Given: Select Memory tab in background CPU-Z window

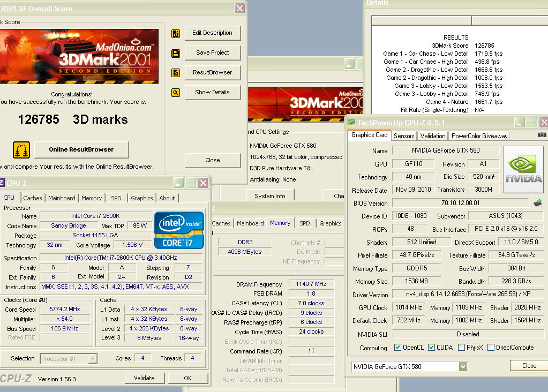Looking at the screenshot, I should [280, 223].
